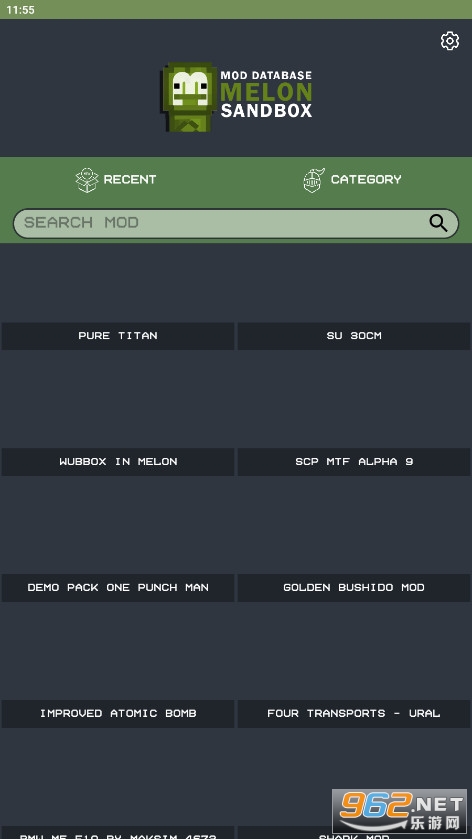
Task: Open the Pure Titan mod
Action: click(x=118, y=336)
